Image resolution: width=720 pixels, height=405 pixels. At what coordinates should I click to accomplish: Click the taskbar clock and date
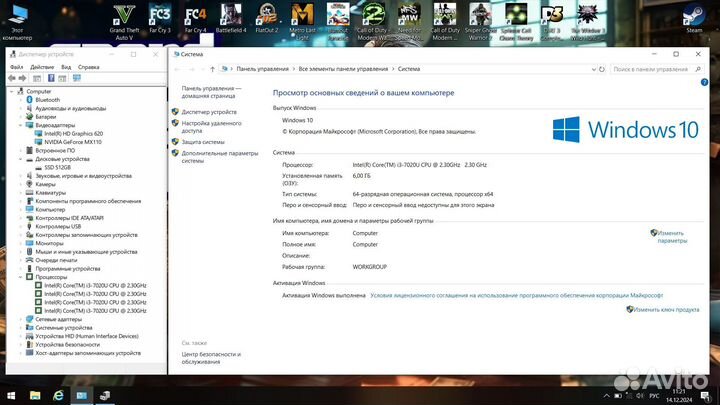(679, 395)
